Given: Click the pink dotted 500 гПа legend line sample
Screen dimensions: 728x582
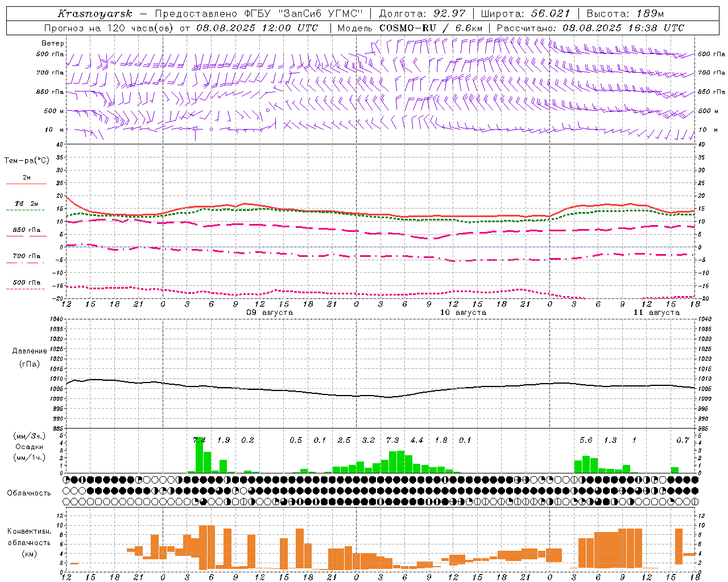Looking at the screenshot, I should (26, 289).
